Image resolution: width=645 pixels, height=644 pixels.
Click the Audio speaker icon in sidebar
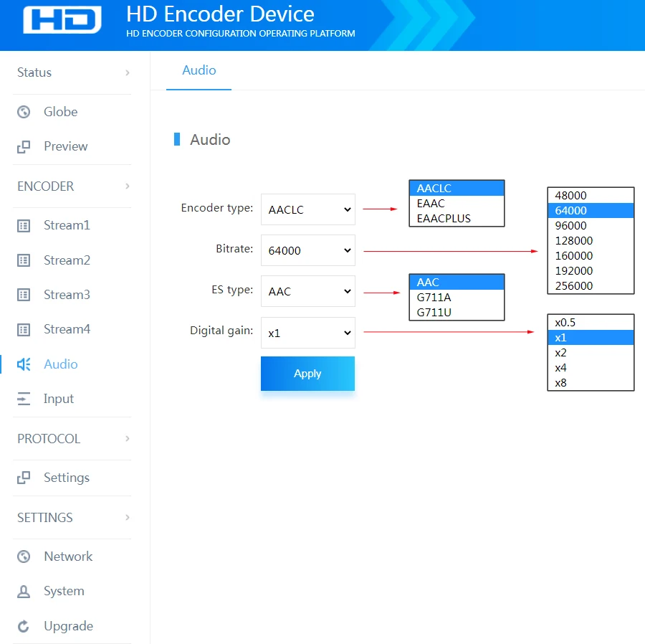point(24,364)
